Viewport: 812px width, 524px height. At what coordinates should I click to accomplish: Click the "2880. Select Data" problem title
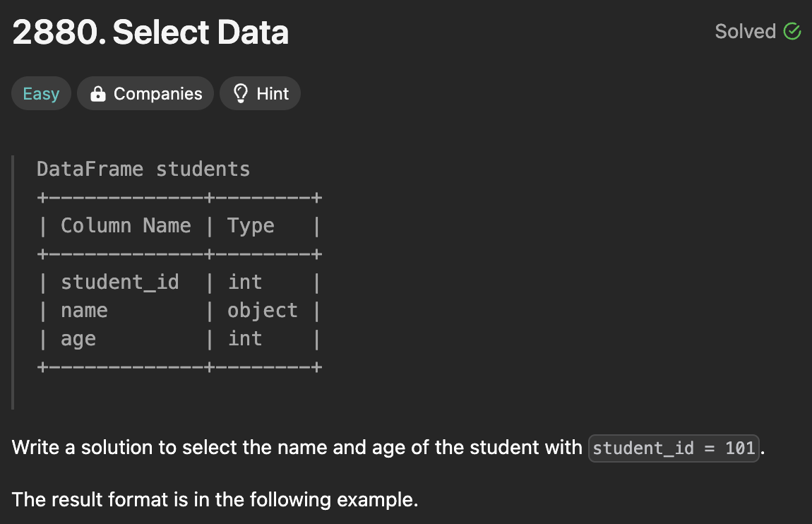click(x=150, y=32)
